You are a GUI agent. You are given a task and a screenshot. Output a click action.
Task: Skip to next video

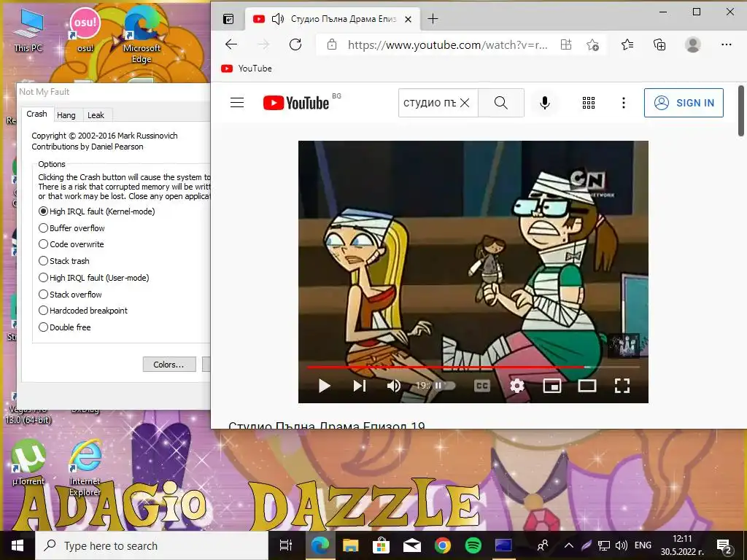point(360,386)
